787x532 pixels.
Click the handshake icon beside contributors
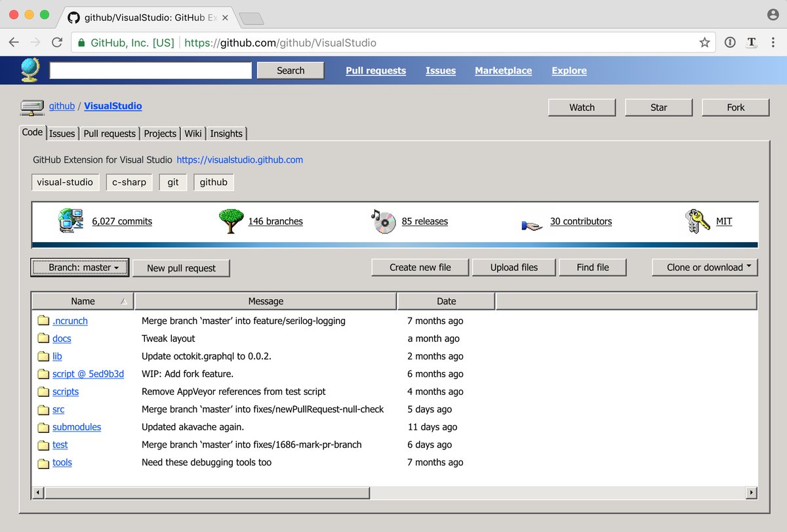tap(532, 225)
